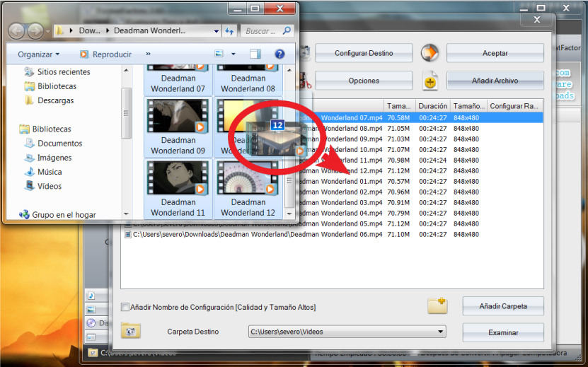Click the refresh button beside the address bar

[229, 31]
